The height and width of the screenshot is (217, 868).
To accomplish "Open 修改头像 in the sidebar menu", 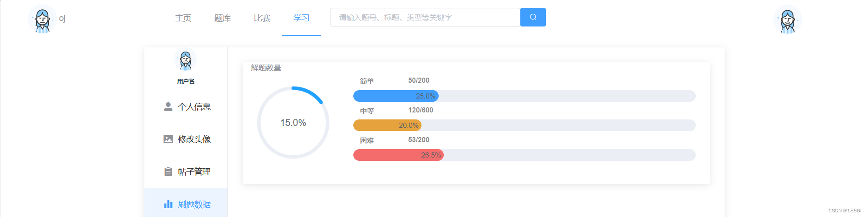I will coord(186,139).
